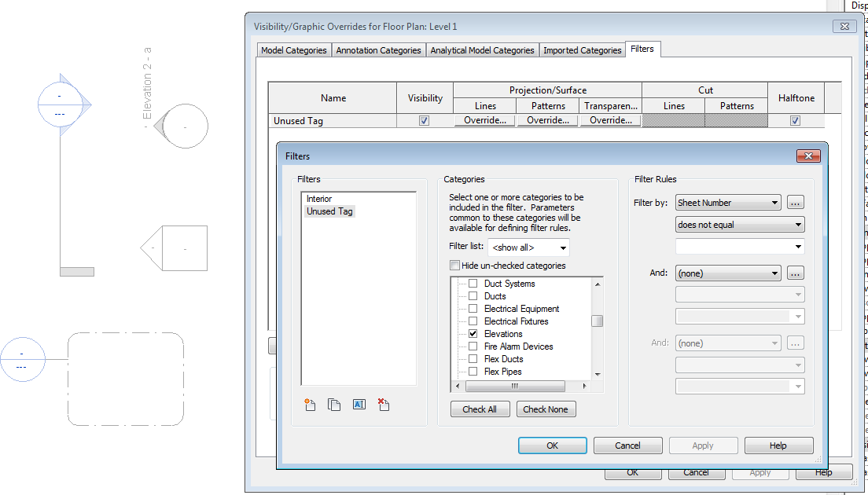Duplicate the selected filter
This screenshot has width=868, height=495.
tap(334, 405)
